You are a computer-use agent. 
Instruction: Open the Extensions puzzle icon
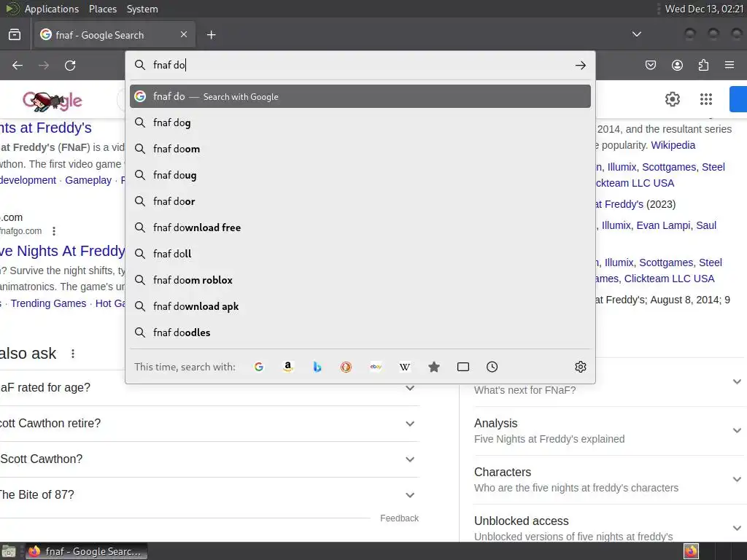703,65
